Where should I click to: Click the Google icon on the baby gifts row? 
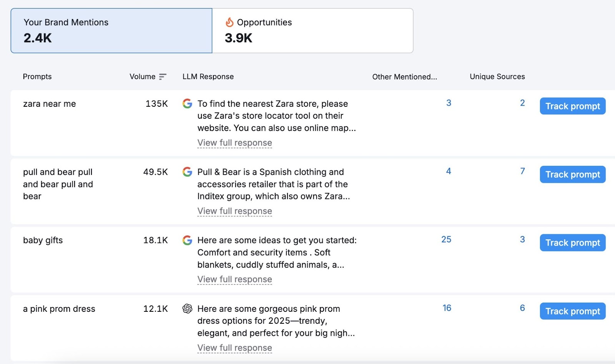tap(188, 240)
